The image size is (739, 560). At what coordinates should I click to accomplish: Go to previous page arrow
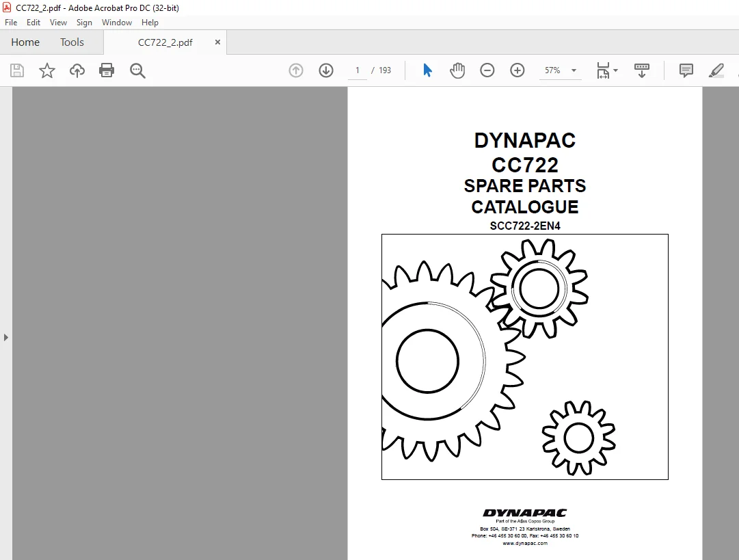point(296,70)
